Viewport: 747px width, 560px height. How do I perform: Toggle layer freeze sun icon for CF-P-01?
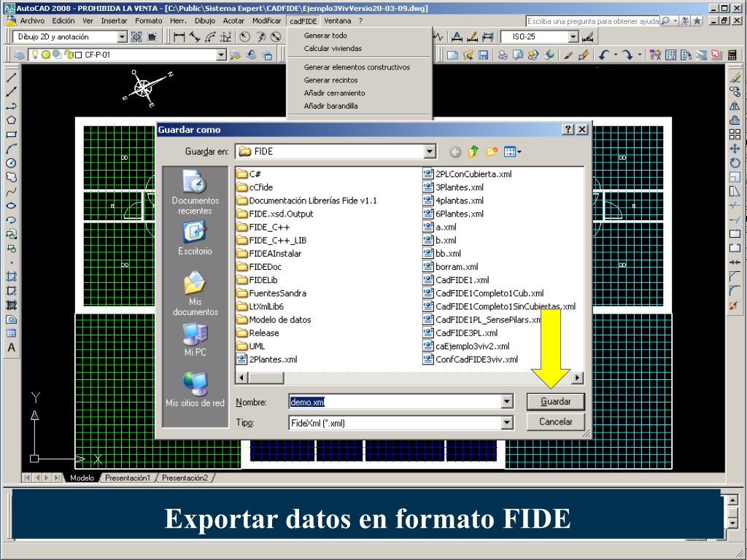coord(46,55)
